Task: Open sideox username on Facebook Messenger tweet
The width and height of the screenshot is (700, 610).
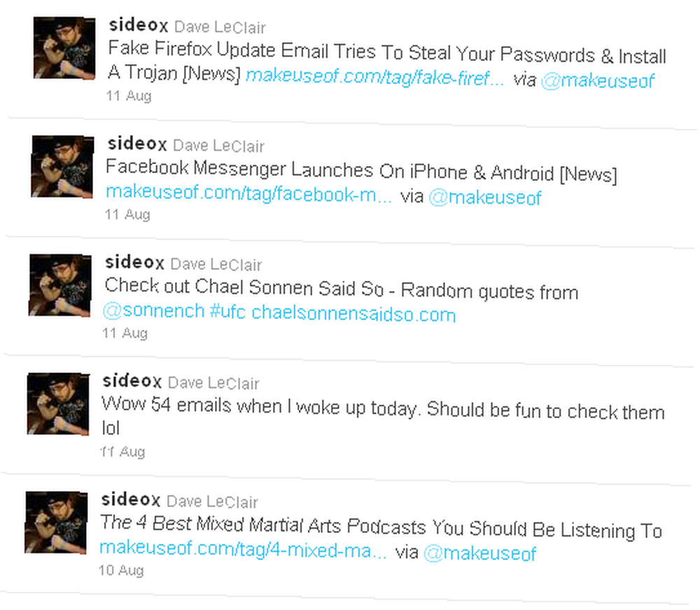Action: click(137, 144)
